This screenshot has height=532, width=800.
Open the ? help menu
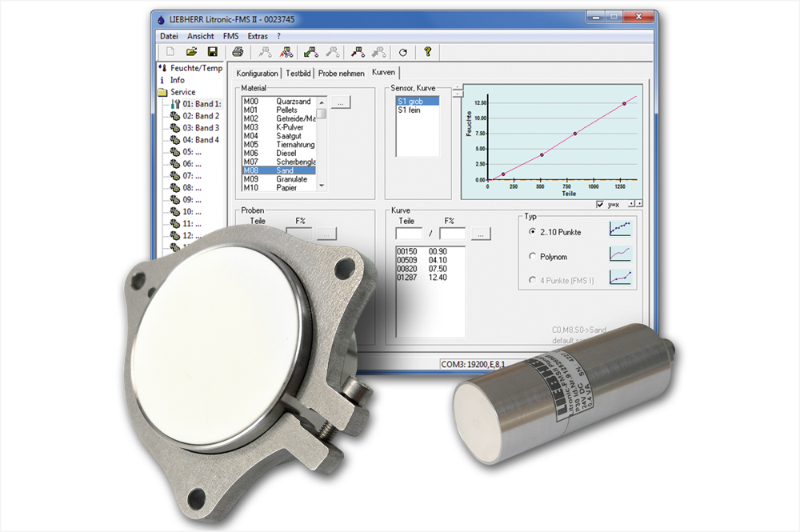(278, 36)
